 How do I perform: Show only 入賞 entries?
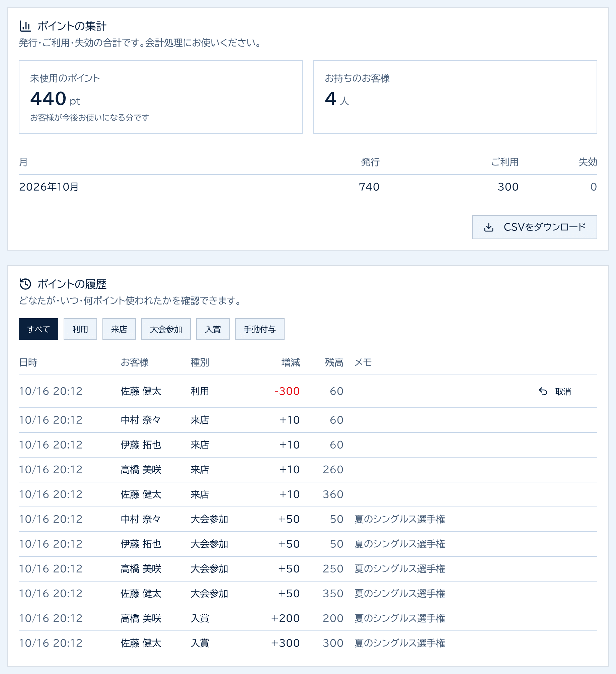coord(213,329)
